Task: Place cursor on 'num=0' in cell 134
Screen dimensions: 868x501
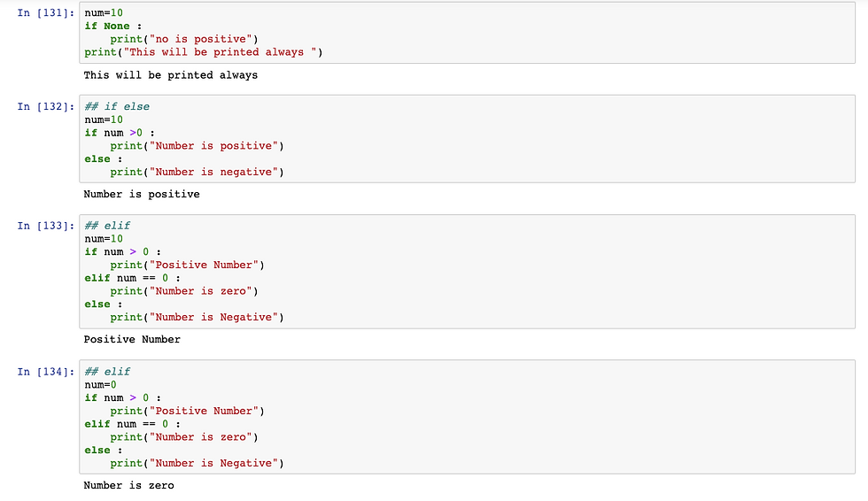Action: (x=100, y=385)
